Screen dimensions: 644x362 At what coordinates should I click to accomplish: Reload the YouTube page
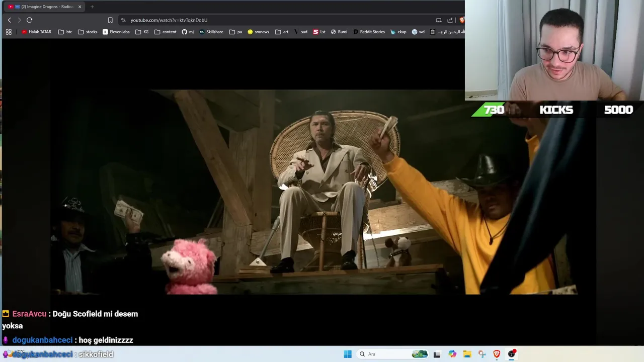coord(29,20)
